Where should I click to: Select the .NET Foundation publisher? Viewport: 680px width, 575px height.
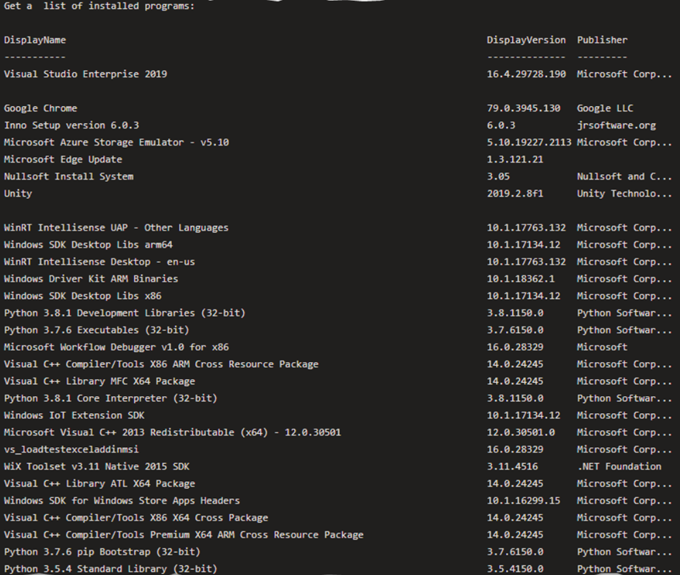click(619, 467)
